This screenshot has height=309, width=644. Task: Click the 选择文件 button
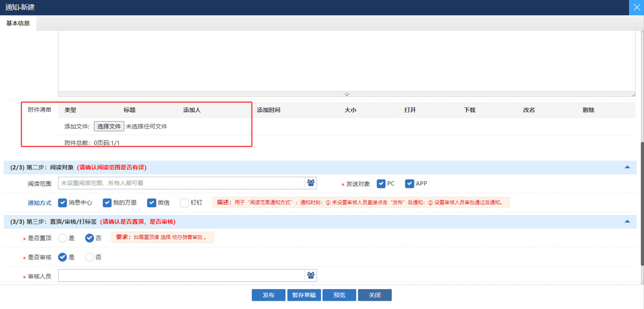click(x=109, y=126)
